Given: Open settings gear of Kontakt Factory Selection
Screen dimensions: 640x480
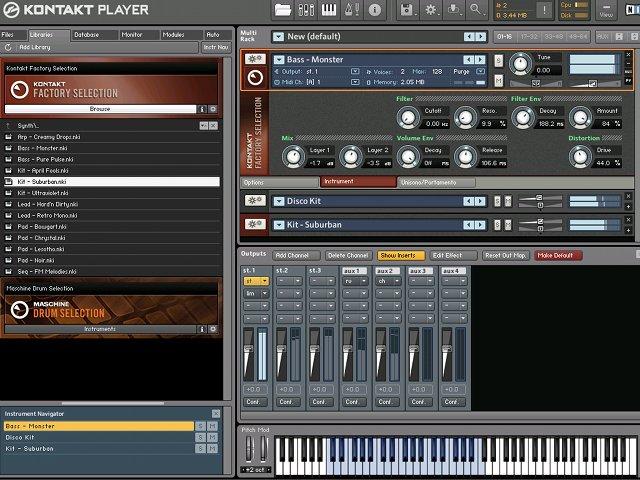Looking at the screenshot, I should click(x=213, y=109).
